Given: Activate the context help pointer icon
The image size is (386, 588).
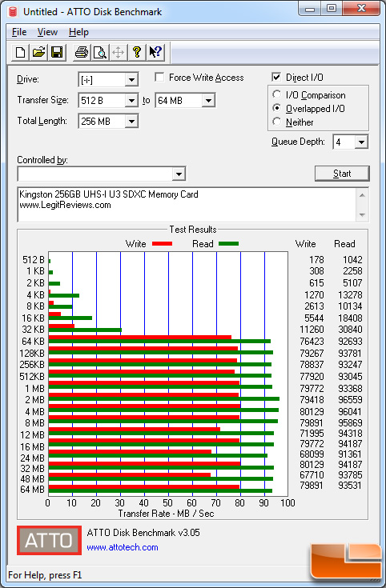Looking at the screenshot, I should [155, 52].
